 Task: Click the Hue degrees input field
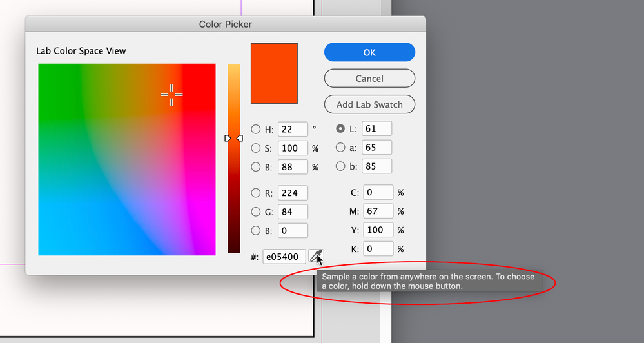click(x=293, y=129)
